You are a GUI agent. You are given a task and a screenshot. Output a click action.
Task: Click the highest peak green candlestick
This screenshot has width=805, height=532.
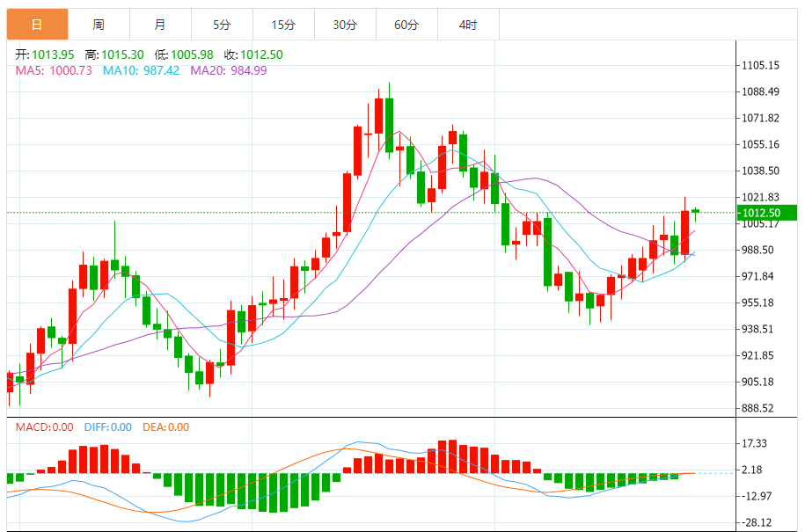click(x=389, y=125)
